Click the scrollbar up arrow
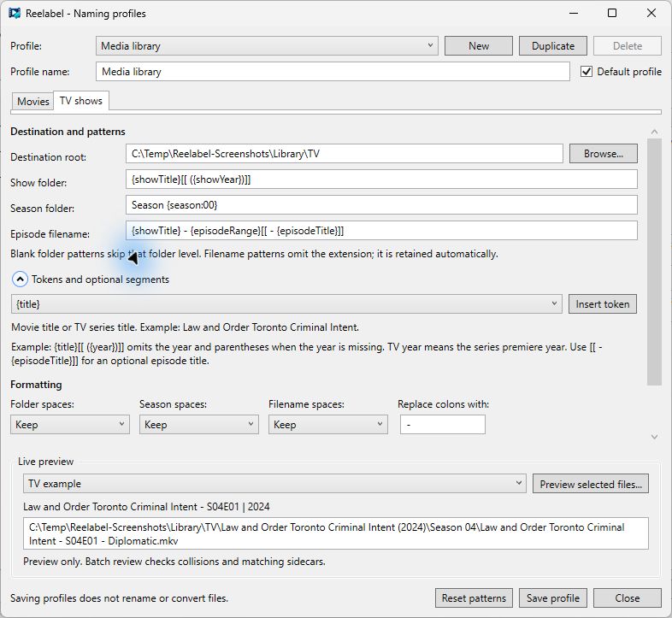 pyautogui.click(x=654, y=132)
